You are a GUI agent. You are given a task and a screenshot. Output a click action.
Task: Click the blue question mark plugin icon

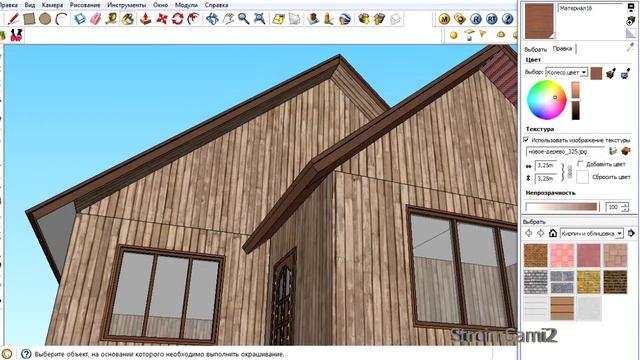[507, 19]
